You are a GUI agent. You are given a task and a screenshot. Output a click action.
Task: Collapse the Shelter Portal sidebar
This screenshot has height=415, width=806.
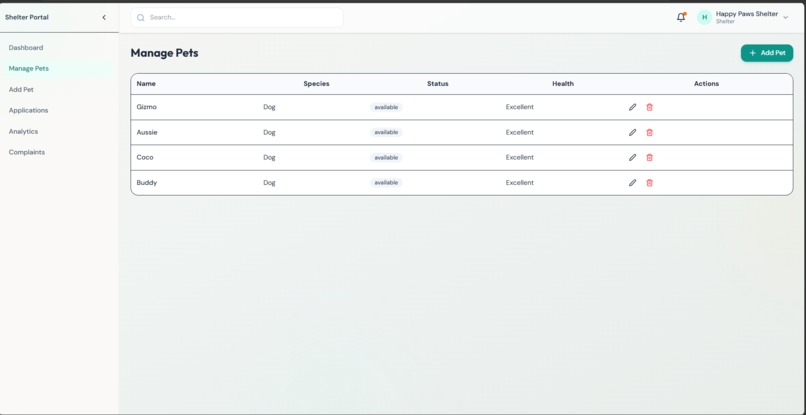click(104, 17)
